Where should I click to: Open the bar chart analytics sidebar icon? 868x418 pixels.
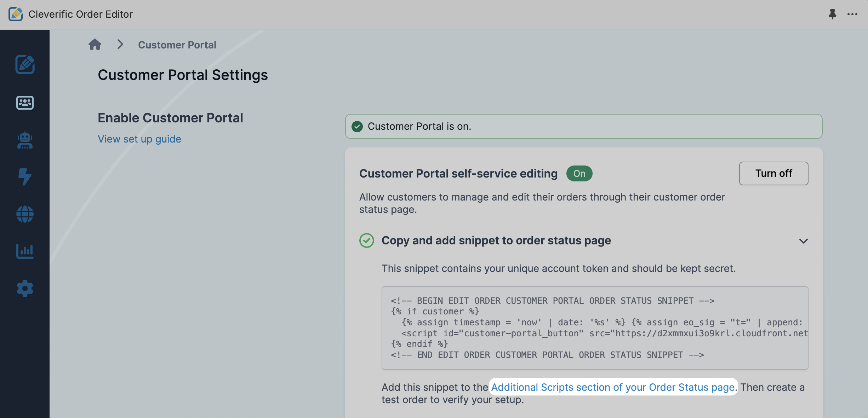(x=25, y=251)
